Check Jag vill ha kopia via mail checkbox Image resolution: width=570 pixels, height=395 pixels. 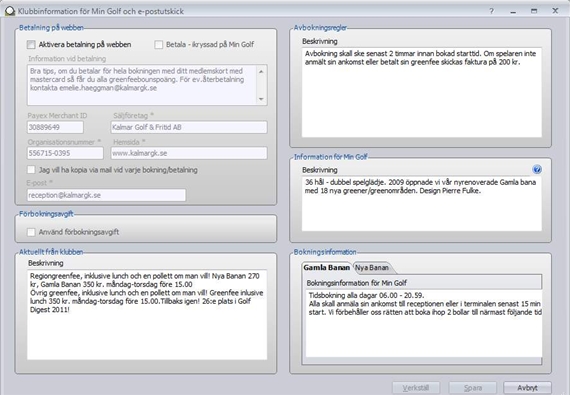point(31,170)
